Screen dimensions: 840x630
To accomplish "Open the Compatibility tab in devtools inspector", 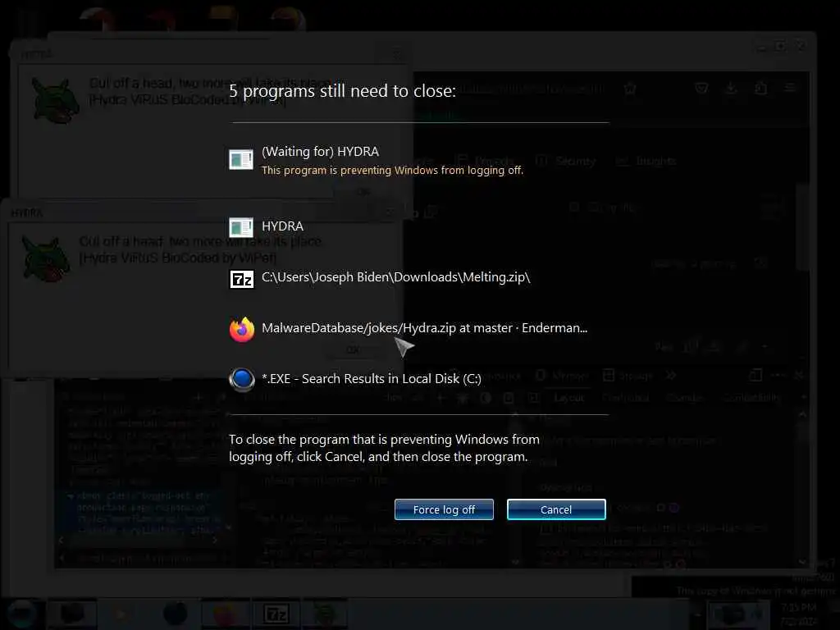I will [751, 398].
